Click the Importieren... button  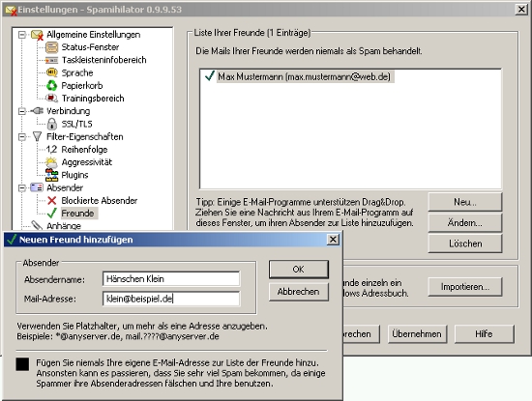coord(465,287)
